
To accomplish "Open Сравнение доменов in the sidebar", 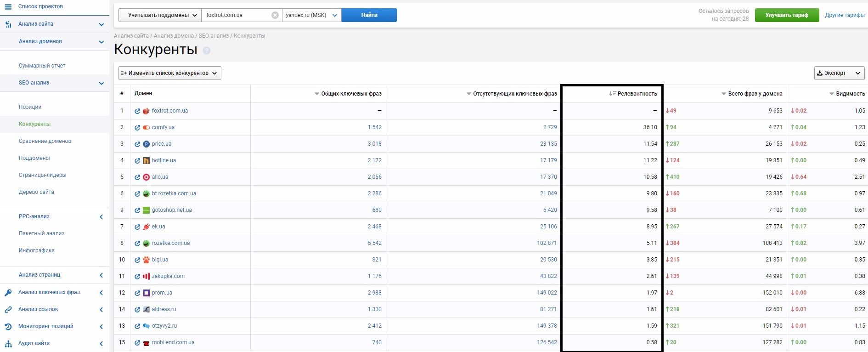I will [45, 141].
